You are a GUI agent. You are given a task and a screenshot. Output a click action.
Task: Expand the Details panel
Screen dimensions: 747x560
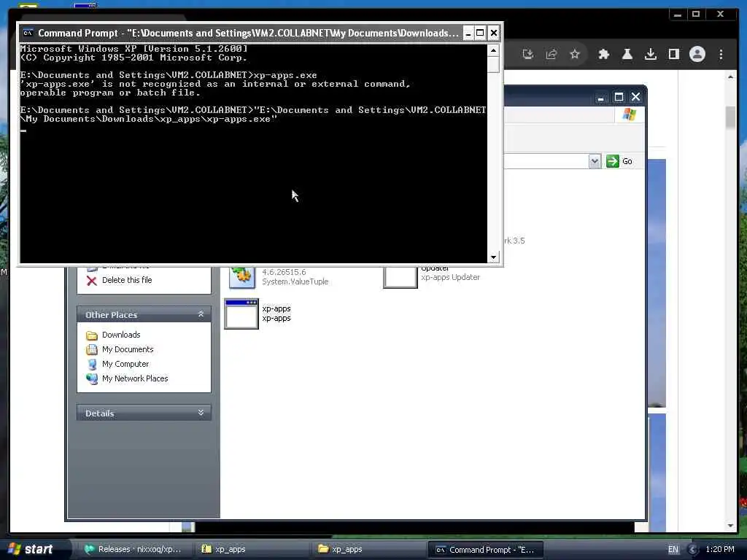tap(201, 413)
